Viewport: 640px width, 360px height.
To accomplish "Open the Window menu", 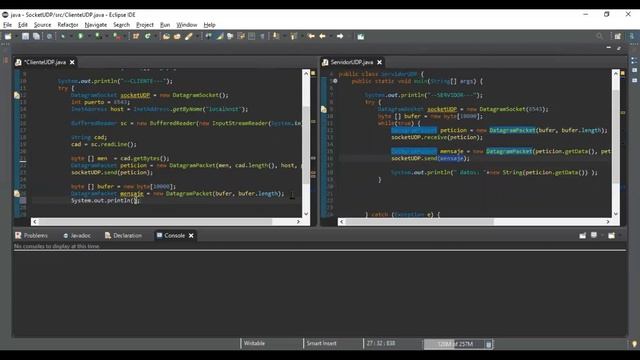I will pos(187,25).
